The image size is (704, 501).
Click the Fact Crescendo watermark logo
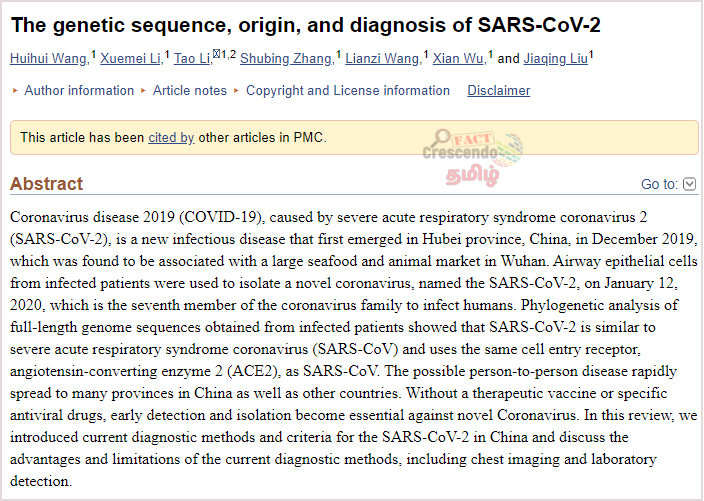tap(472, 157)
